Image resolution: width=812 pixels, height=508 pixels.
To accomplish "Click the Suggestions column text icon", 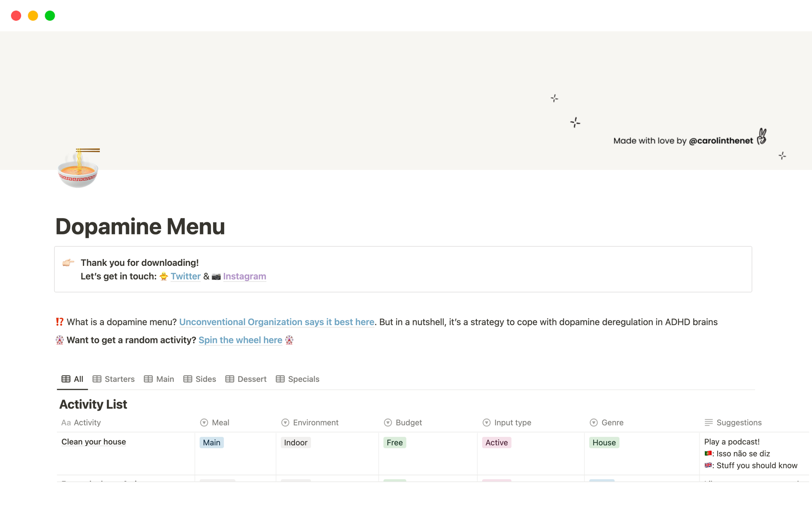I will (708, 422).
